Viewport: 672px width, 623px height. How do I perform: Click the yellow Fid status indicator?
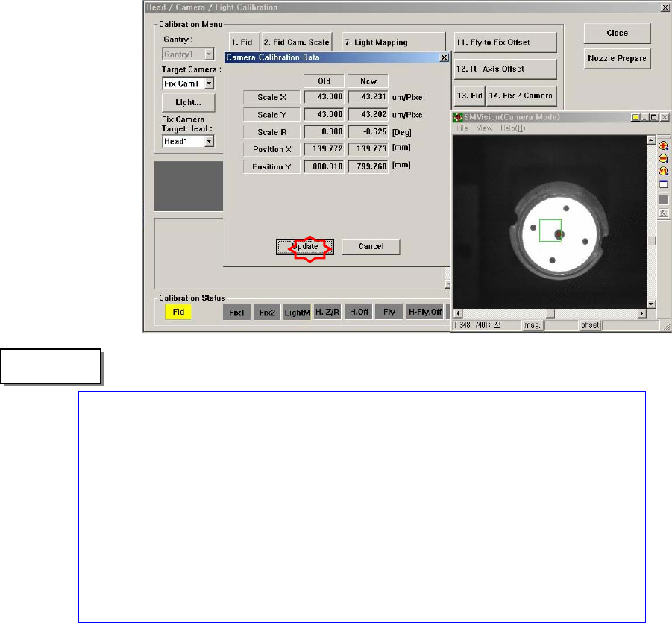coord(178,312)
